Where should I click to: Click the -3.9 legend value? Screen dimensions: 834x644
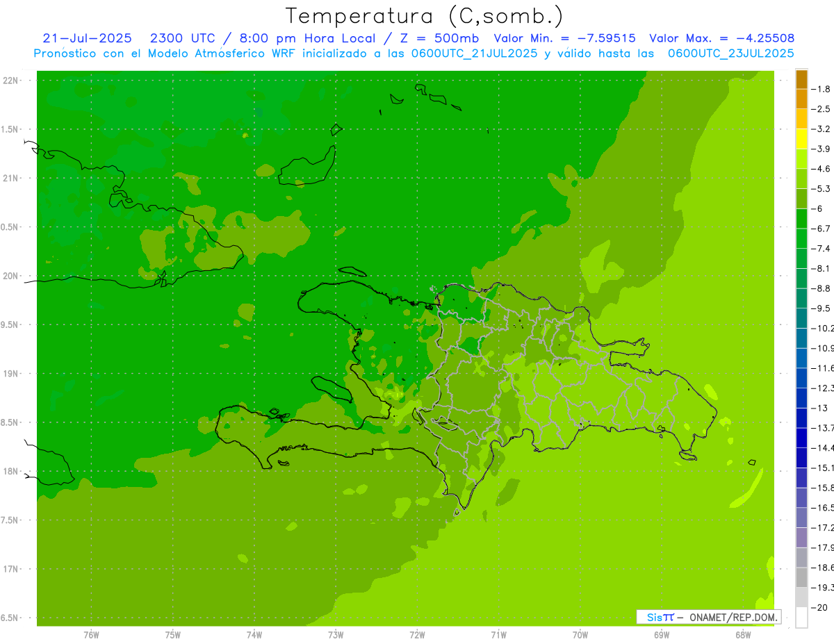[x=822, y=149]
